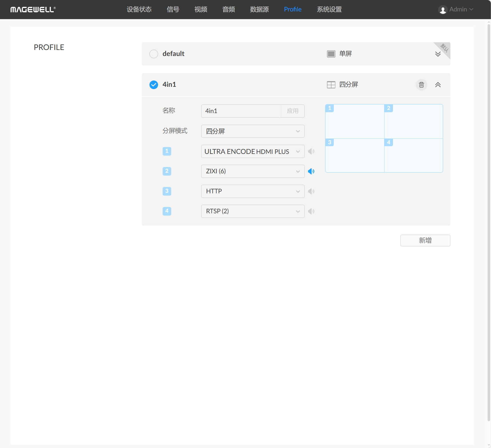
Task: Click the name input field containing 4in1
Action: pos(241,111)
